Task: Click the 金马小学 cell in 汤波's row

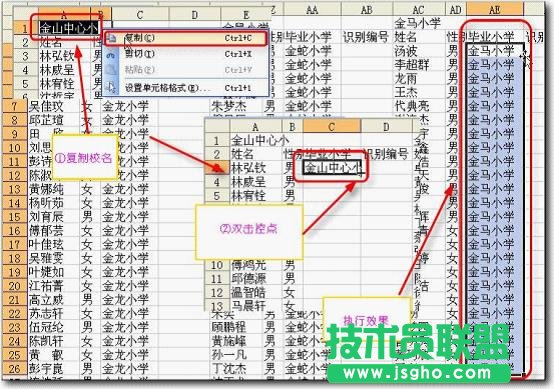Action: coord(495,51)
